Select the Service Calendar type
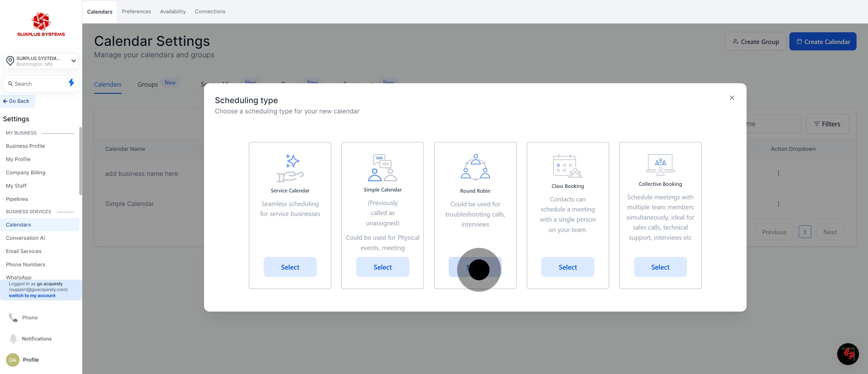868x374 pixels. tap(290, 267)
